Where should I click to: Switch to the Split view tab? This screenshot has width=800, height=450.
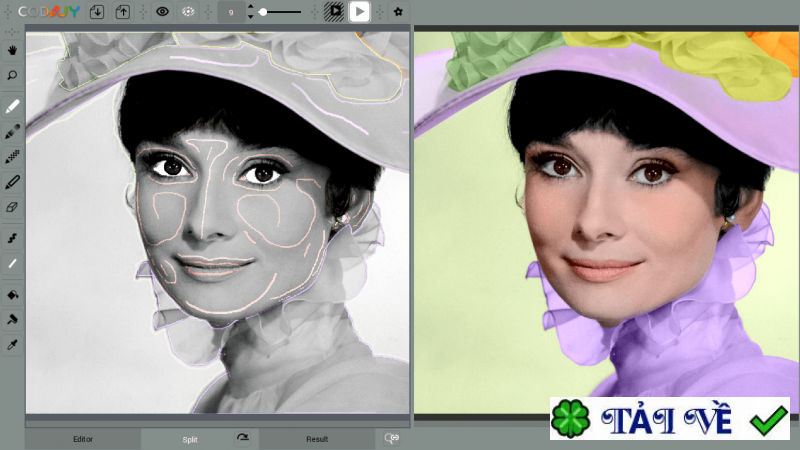coord(190,439)
